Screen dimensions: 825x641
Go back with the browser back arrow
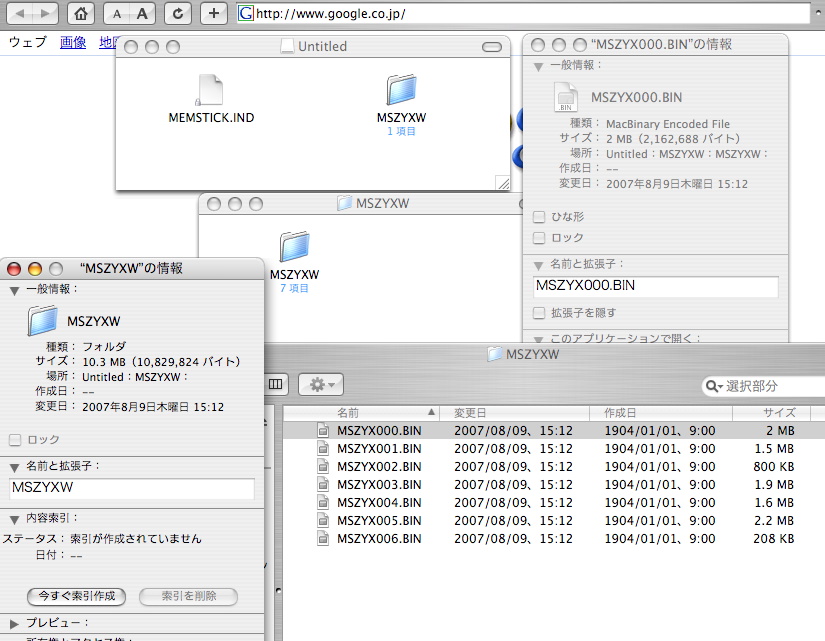[20, 14]
